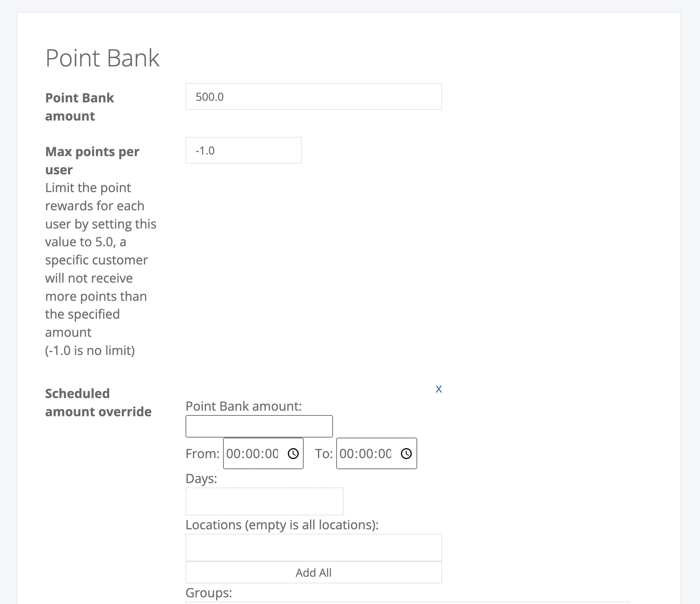Open the To time picker clock icon
Screen dimensions: 700x604
click(406, 453)
